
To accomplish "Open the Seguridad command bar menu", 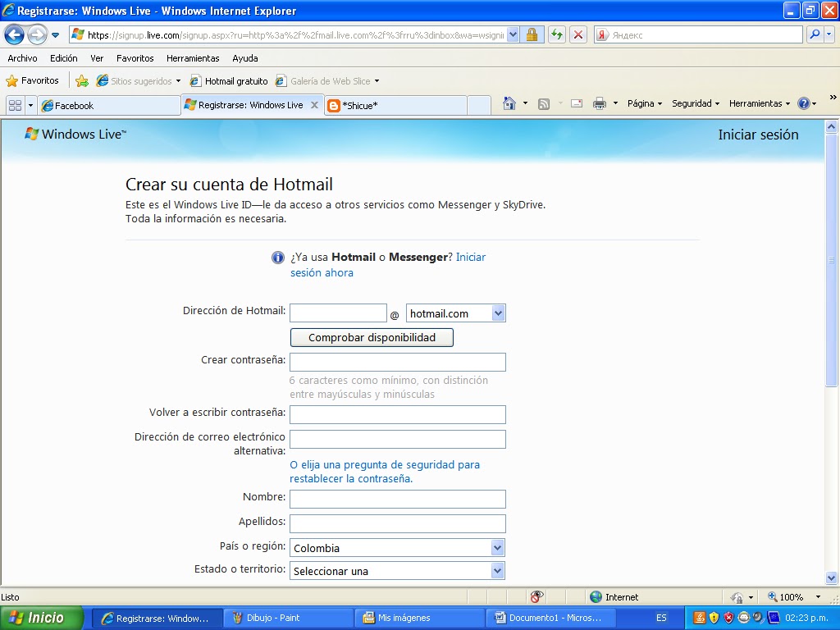I will 696,103.
